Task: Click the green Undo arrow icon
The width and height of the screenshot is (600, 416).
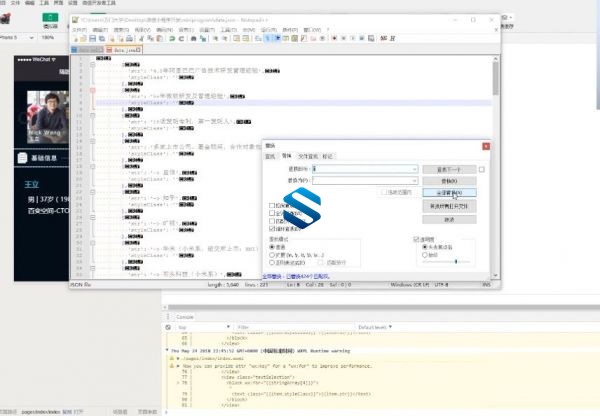Action: [x=172, y=38]
